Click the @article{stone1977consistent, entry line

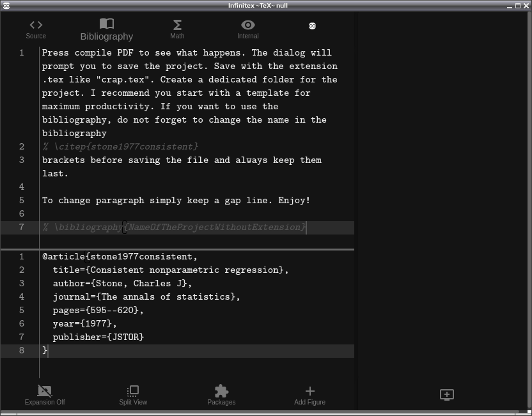tap(120, 257)
